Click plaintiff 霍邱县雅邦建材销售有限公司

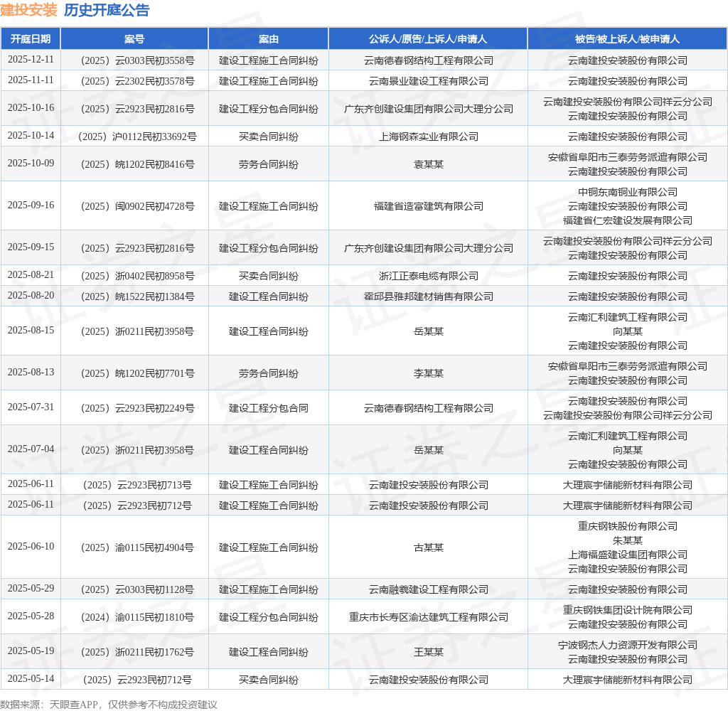pyautogui.click(x=429, y=296)
